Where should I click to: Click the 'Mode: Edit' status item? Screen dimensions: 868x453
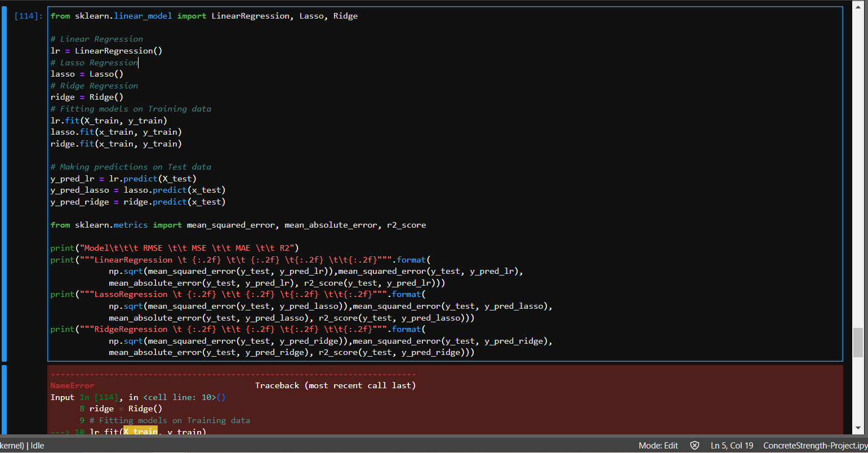pyautogui.click(x=658, y=446)
